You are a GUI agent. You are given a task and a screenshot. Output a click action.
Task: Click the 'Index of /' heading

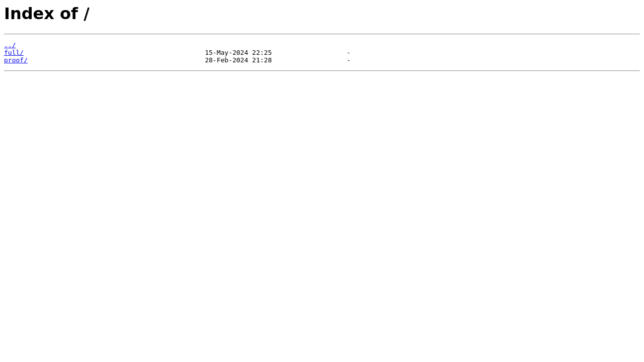pos(47,14)
